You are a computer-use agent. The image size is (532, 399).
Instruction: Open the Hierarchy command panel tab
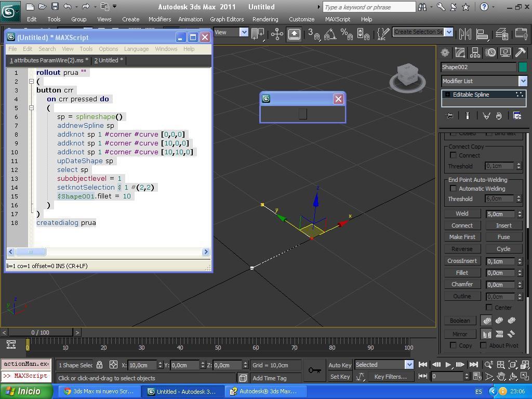click(475, 52)
